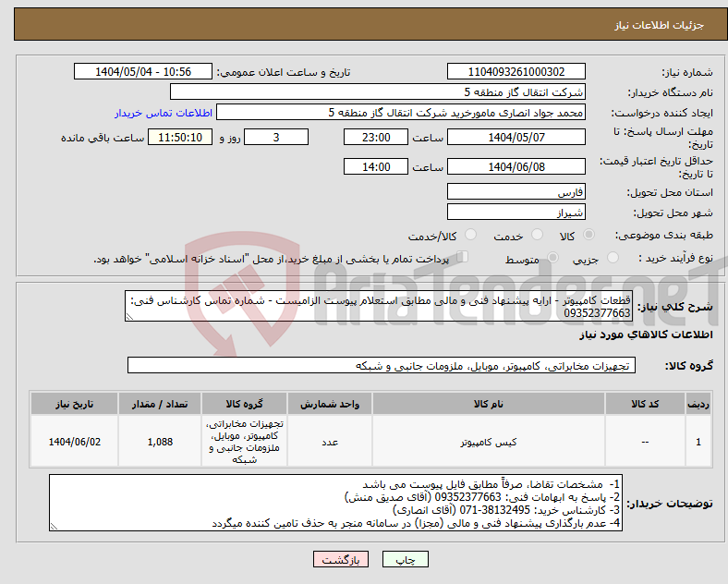Click the remaining time field 11:50:10
Image resolution: width=728 pixels, height=584 pixels.
point(180,137)
